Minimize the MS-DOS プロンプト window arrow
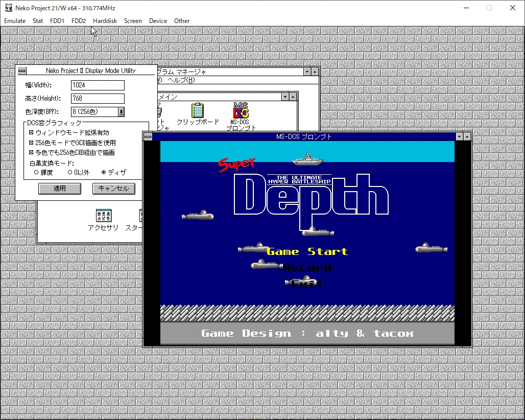This screenshot has height=420, width=525. [460, 136]
